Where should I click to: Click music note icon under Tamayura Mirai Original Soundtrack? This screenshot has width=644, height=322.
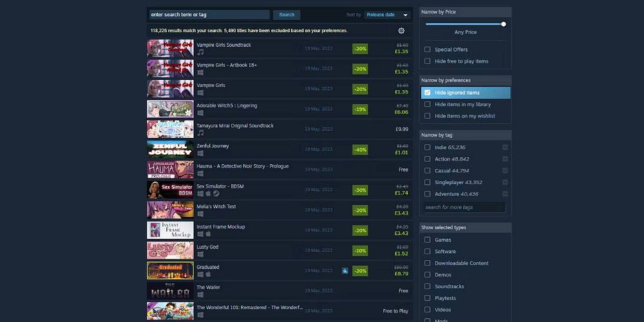tap(200, 133)
